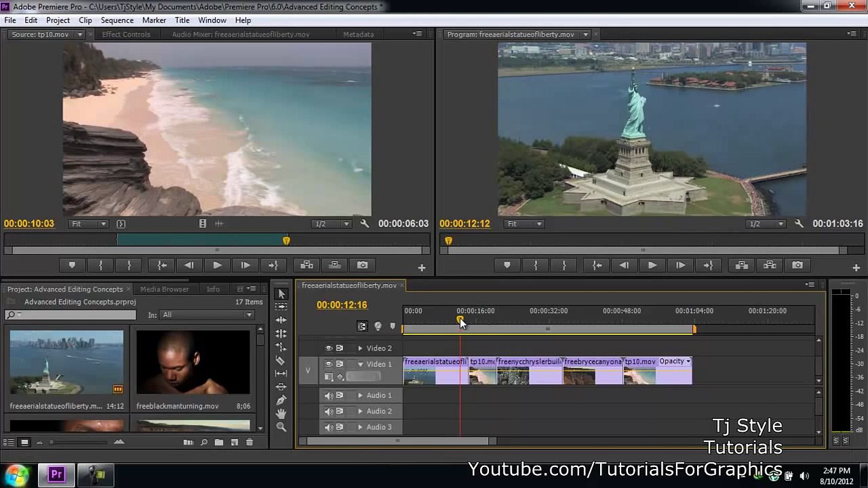
Task: Select the Slide tool
Action: click(281, 386)
